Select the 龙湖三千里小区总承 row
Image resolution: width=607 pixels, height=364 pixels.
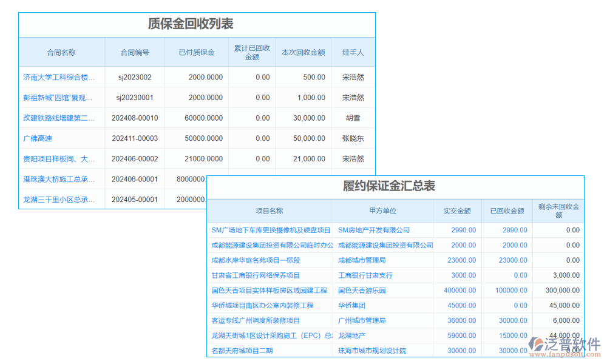[61, 199]
